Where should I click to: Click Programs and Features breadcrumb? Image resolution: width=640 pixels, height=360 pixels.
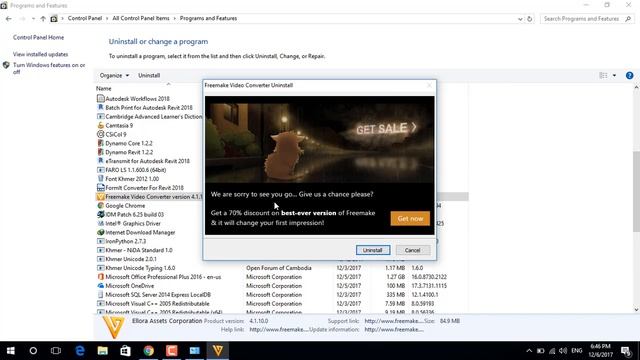coord(208,18)
